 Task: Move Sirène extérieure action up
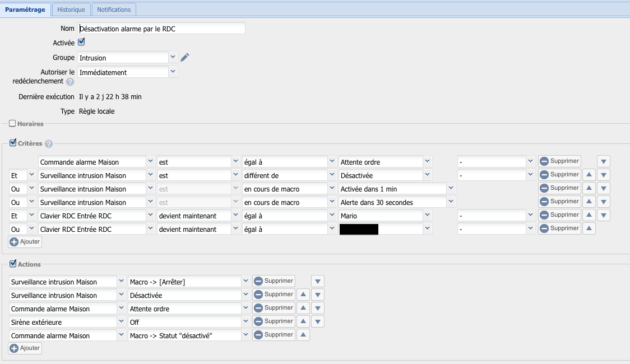[x=303, y=322]
